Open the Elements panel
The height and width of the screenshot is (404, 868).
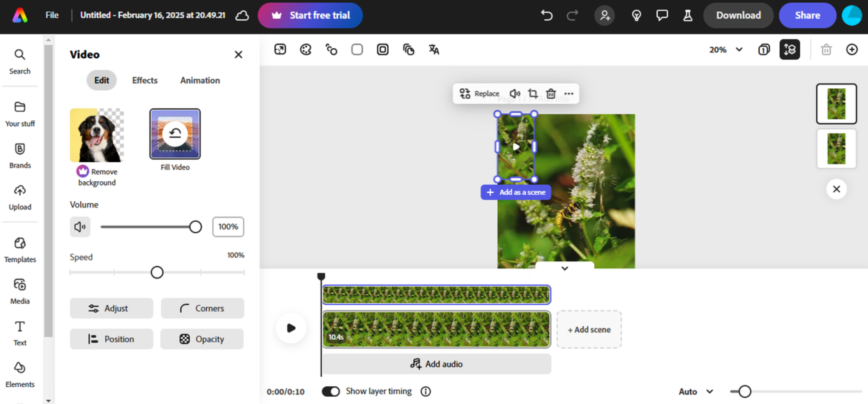tap(20, 374)
